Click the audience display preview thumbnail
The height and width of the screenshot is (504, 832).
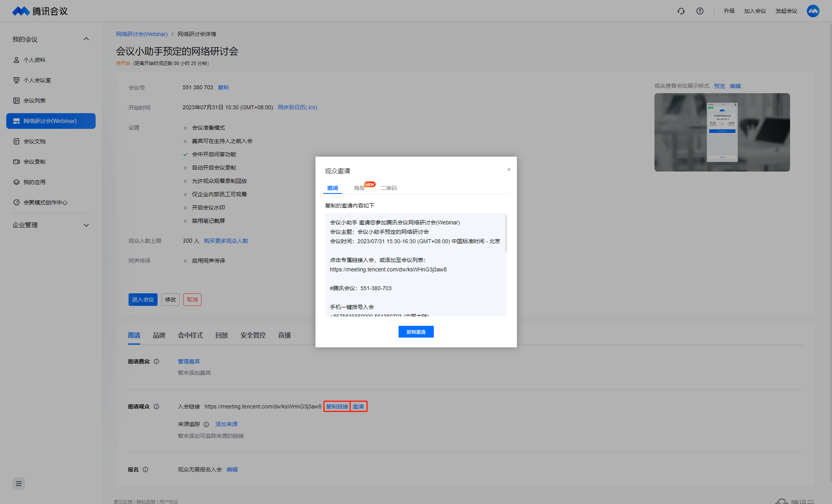tap(722, 132)
